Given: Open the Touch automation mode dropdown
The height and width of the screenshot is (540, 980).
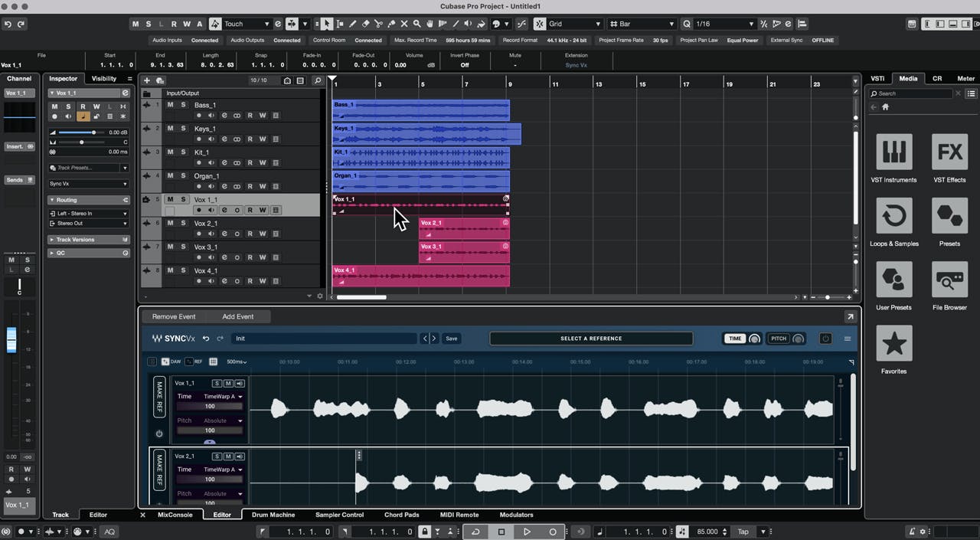Looking at the screenshot, I should (247, 24).
